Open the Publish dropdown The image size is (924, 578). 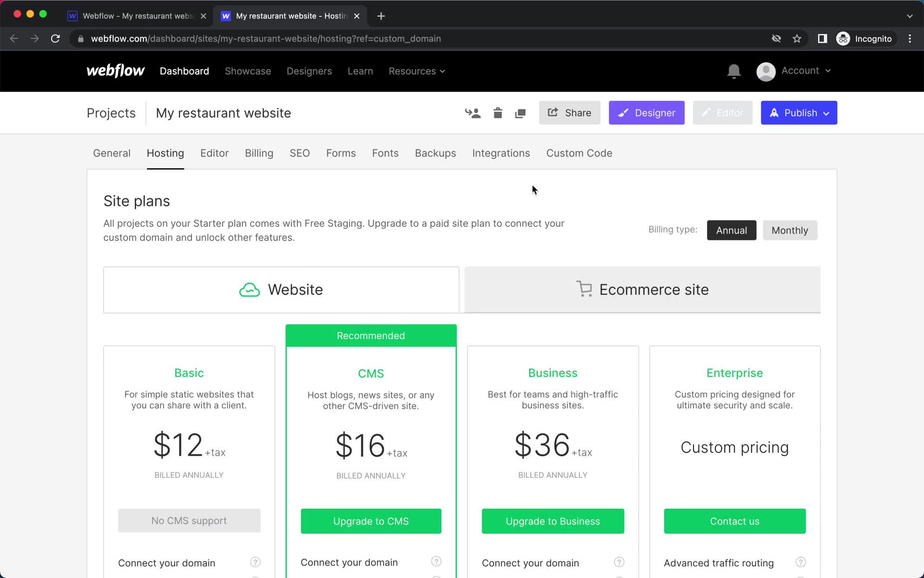[798, 113]
